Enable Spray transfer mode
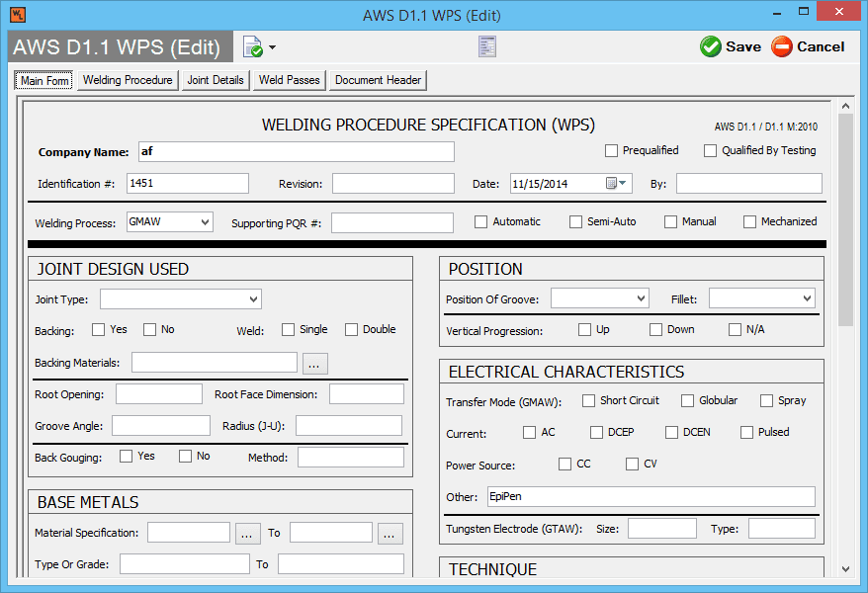Viewport: 868px width, 593px height. 766,400
